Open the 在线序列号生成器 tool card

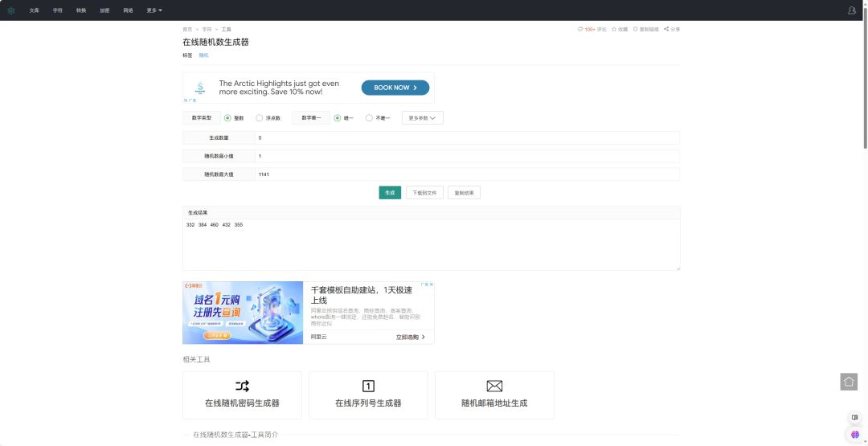pos(368,395)
